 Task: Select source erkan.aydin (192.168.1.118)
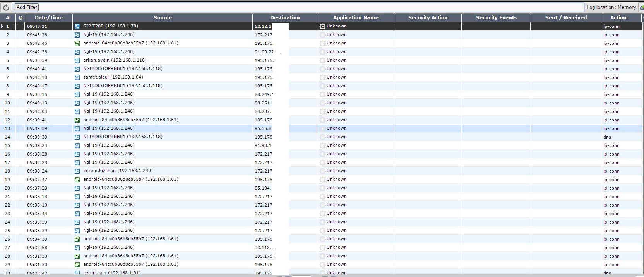pos(115,60)
